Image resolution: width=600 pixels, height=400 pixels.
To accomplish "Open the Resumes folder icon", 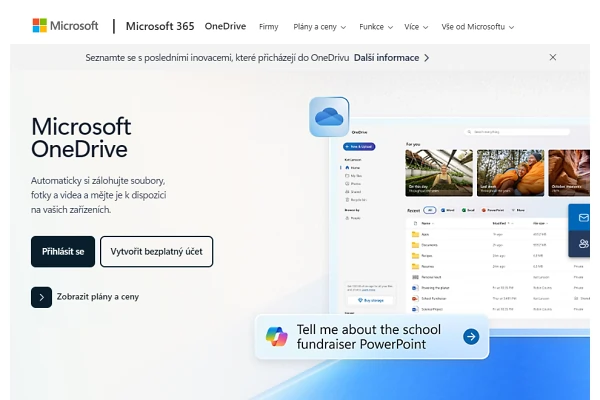I will click(415, 266).
